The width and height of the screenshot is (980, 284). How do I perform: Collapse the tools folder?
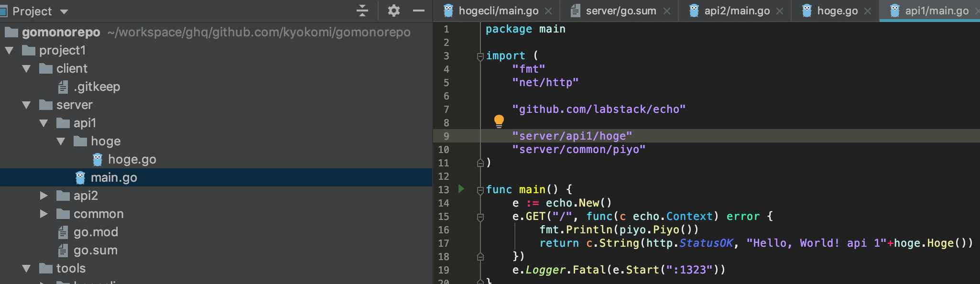26,268
